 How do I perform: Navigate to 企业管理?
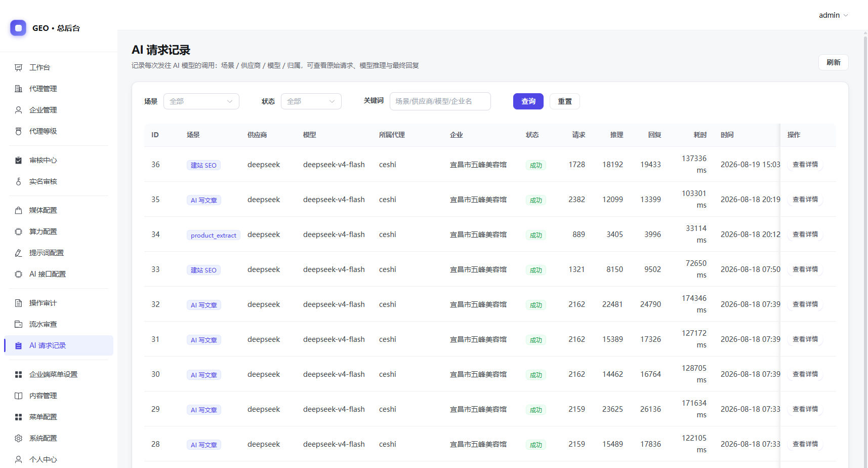(x=59, y=110)
